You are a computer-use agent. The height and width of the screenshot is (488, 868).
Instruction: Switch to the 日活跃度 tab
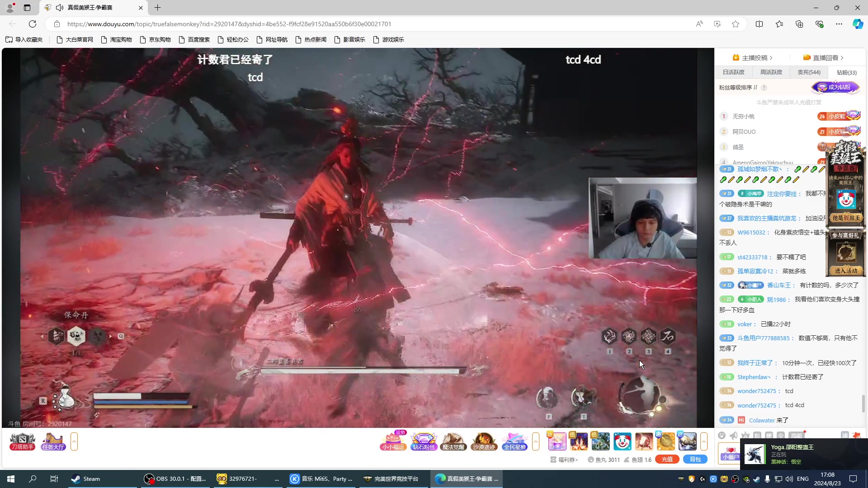(733, 72)
